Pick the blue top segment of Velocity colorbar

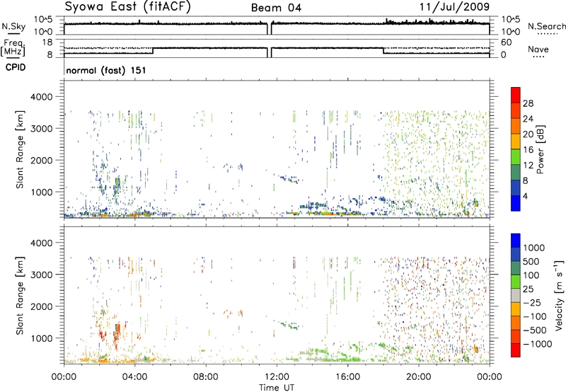[516, 241]
